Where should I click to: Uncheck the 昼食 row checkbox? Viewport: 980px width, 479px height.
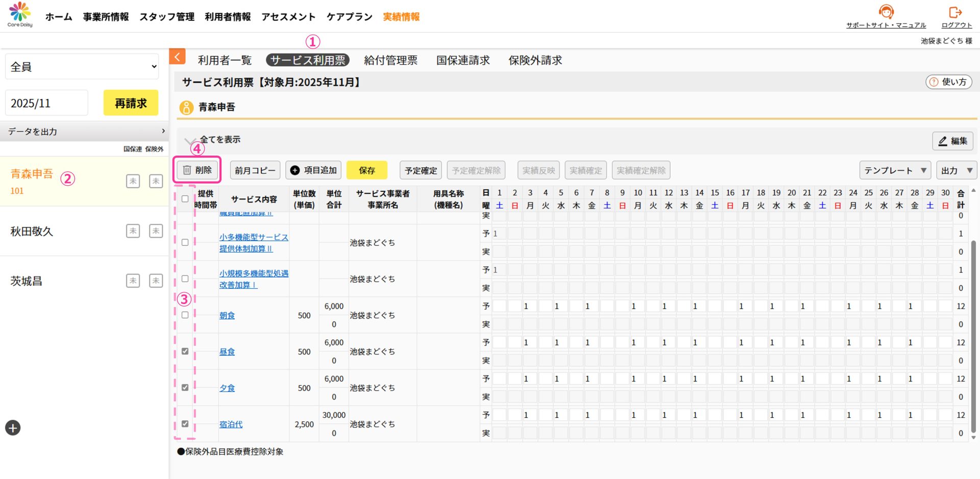tap(185, 351)
